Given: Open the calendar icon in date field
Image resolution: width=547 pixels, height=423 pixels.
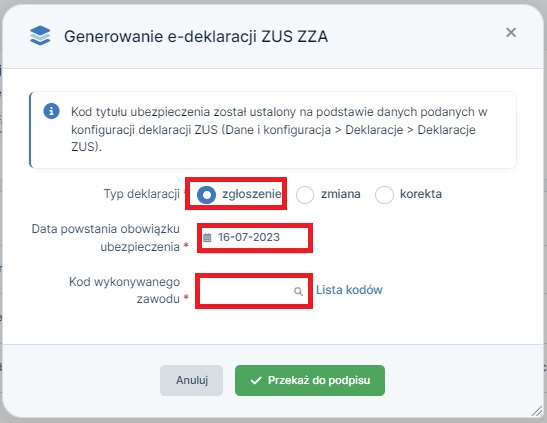Looking at the screenshot, I should [x=207, y=238].
